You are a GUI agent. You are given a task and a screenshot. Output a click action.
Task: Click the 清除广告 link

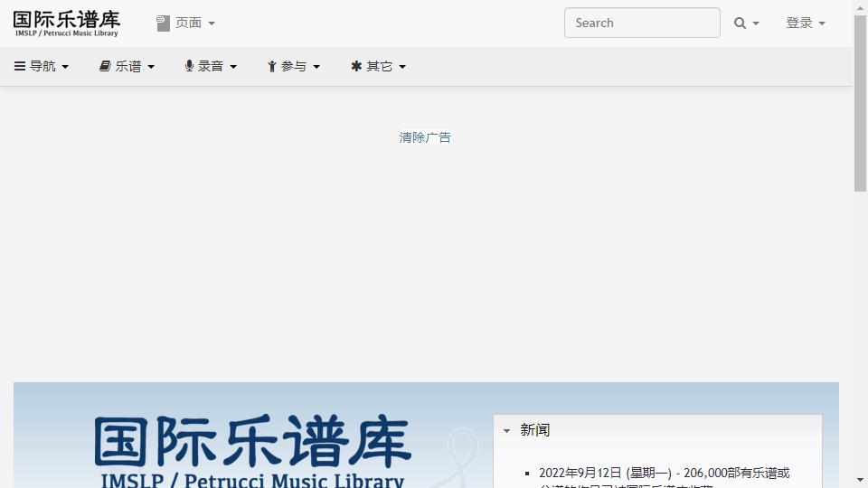(x=425, y=137)
